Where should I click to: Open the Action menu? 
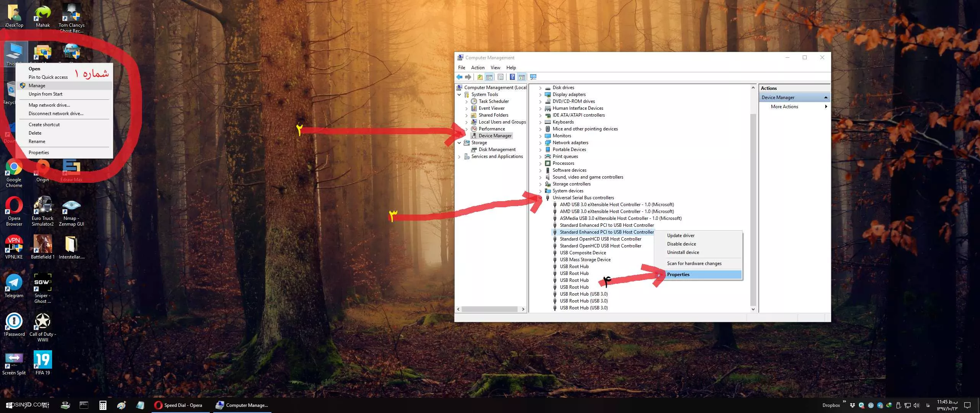478,68
